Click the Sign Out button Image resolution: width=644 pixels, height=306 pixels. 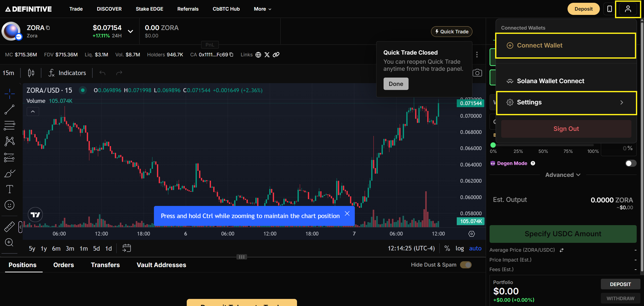click(566, 129)
